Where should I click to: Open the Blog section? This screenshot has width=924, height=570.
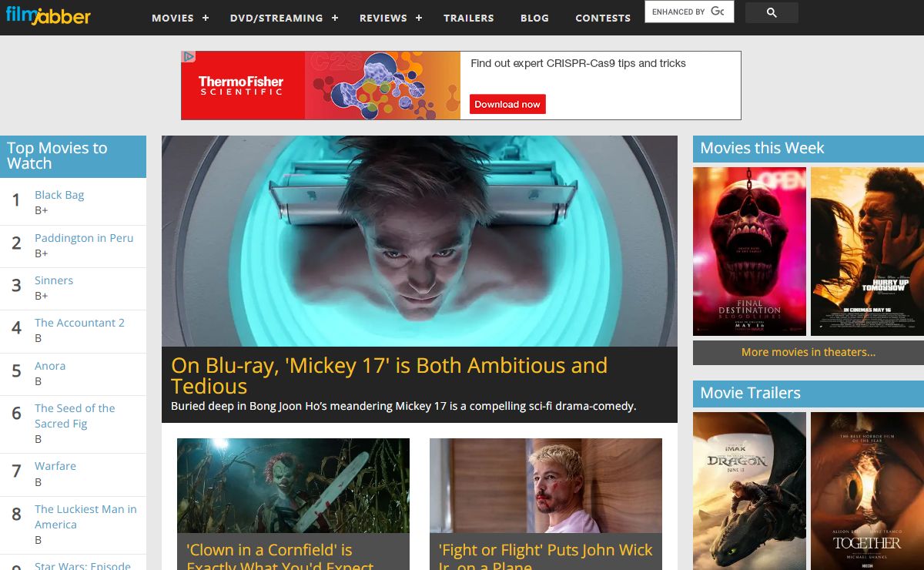point(534,18)
